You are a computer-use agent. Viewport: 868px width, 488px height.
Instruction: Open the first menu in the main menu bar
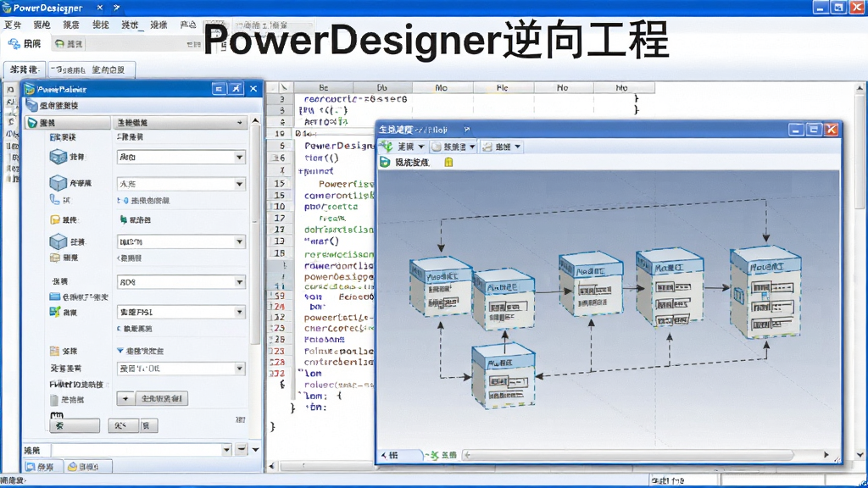click(x=13, y=25)
